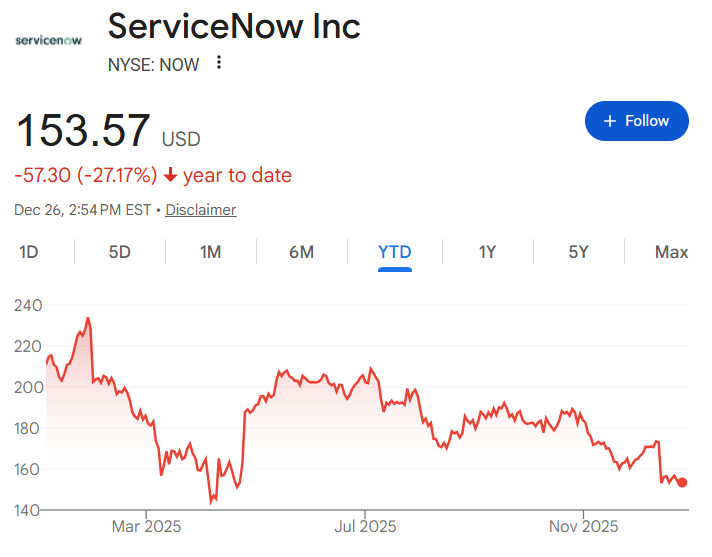Click the 153.57 USD price value
The height and width of the screenshot is (557, 712).
coord(82,131)
